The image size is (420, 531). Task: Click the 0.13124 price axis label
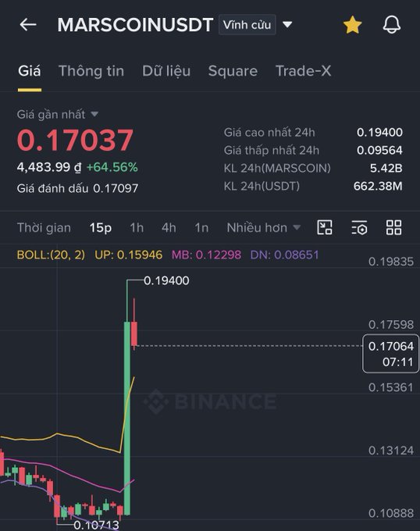point(391,451)
